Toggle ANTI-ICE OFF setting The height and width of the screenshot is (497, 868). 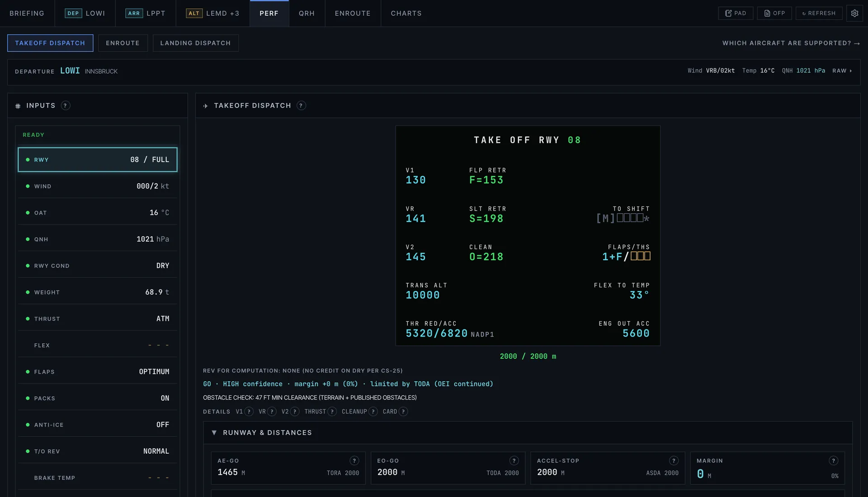pos(98,425)
